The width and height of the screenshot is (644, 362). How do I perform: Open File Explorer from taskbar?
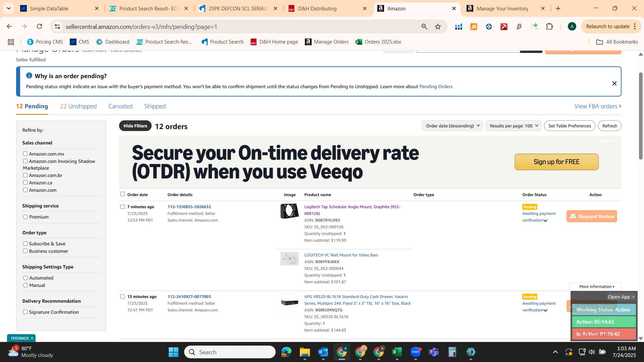click(x=305, y=352)
